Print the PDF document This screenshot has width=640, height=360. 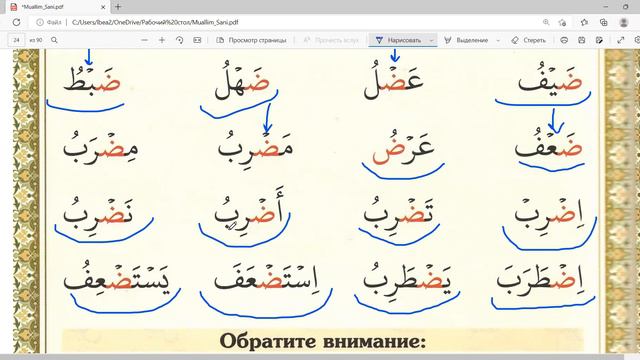pos(564,40)
